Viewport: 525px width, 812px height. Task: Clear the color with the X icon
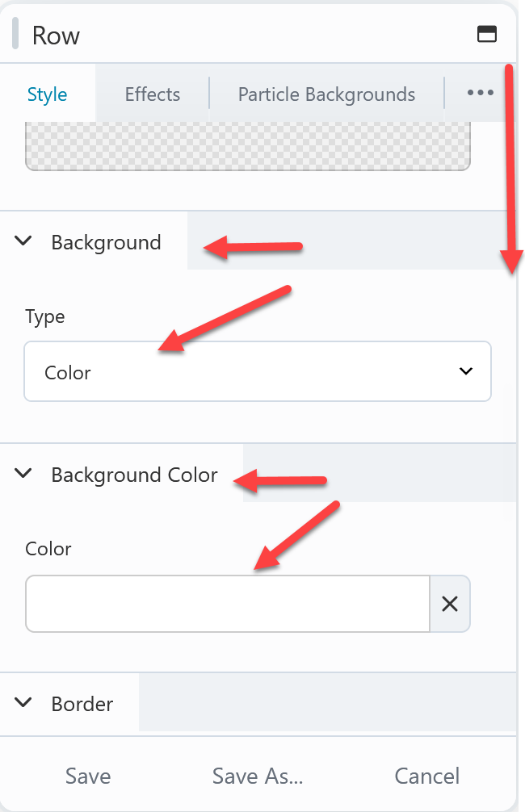[450, 604]
